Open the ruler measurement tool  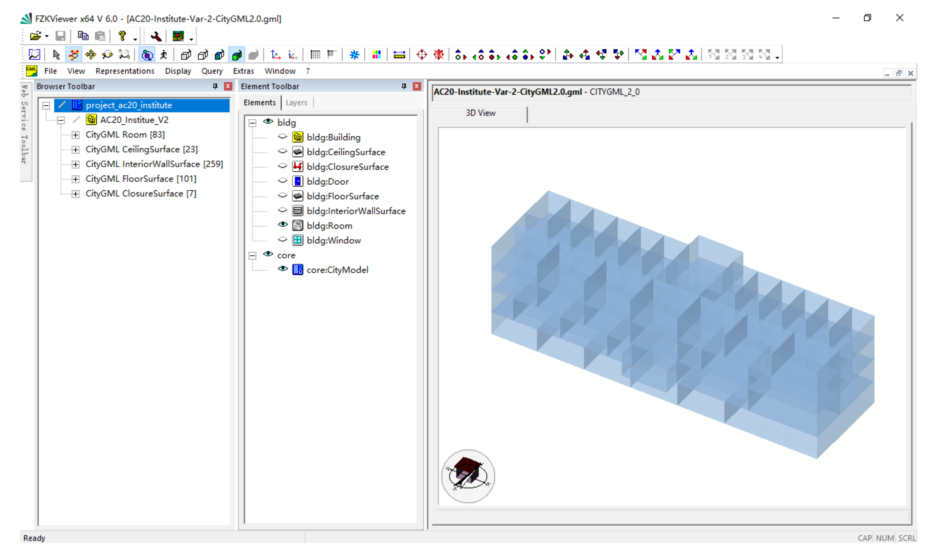[x=399, y=55]
